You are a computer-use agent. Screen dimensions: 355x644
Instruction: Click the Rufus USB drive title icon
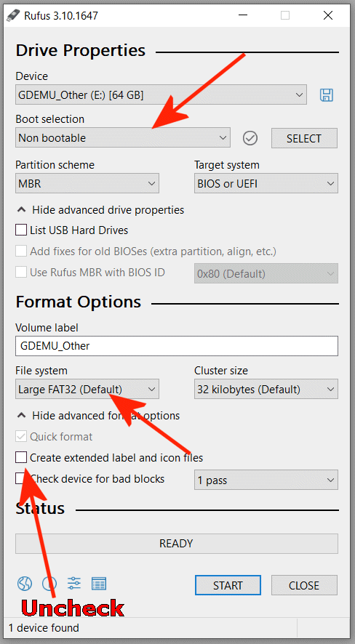coord(13,15)
